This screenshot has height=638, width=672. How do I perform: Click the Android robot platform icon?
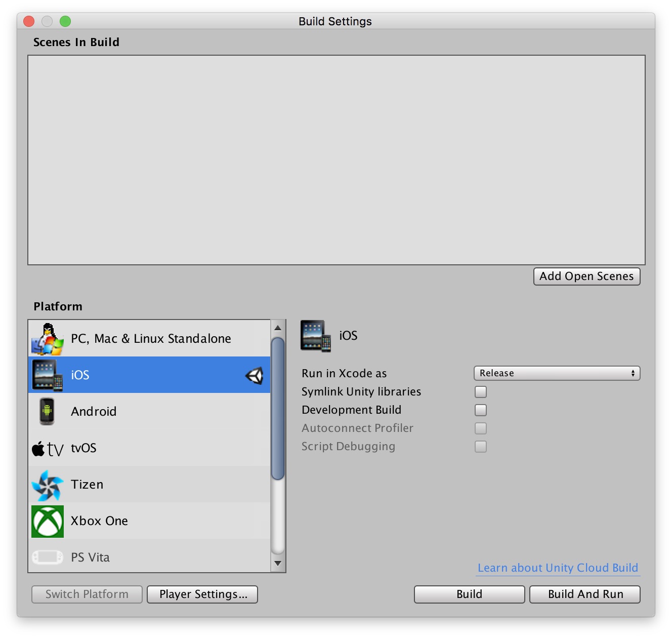click(47, 411)
